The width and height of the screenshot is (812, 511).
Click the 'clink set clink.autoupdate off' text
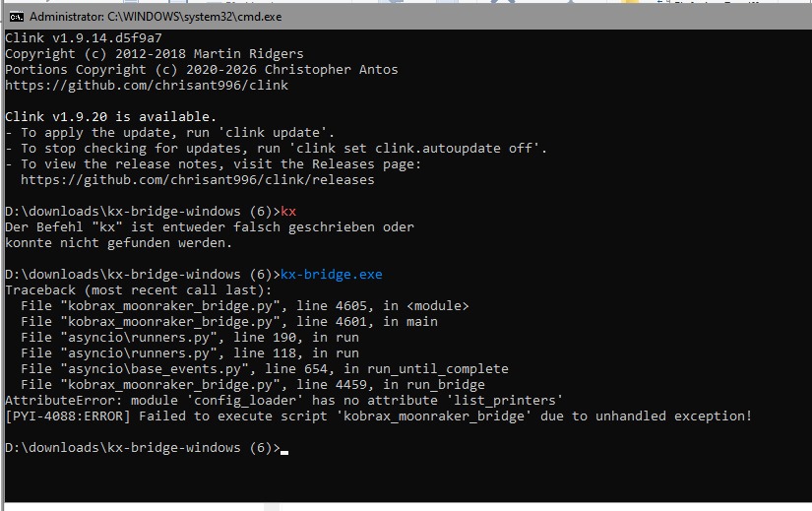[x=414, y=149]
